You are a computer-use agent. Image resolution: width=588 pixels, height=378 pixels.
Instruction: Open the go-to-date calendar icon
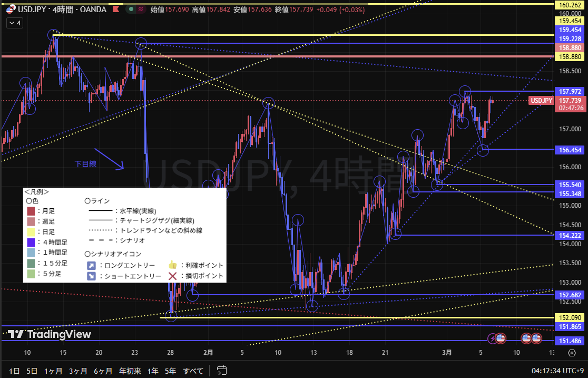tap(222, 371)
